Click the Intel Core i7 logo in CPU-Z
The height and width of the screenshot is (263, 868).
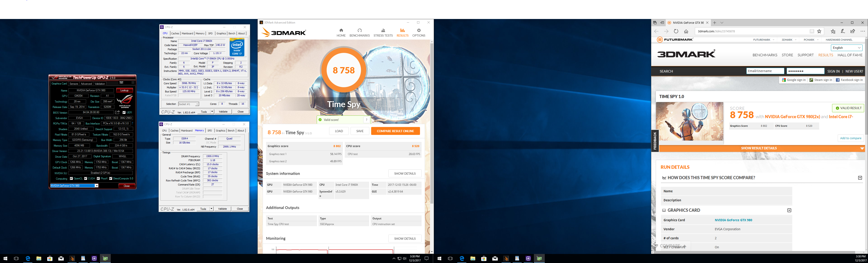(x=237, y=47)
